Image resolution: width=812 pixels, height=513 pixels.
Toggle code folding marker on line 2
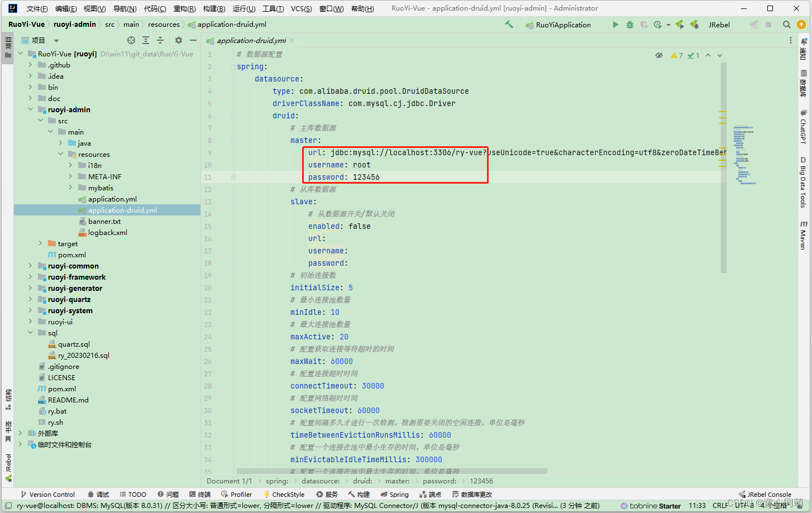pyautogui.click(x=233, y=67)
